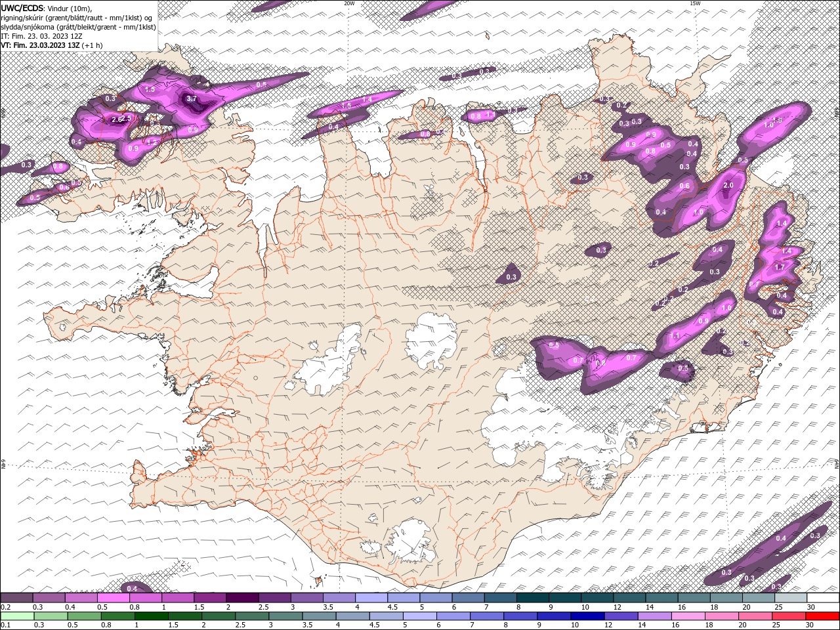This screenshot has height=630, width=840.
Task: Click the Hofsjökull glacier in central Iceland
Action: (x=431, y=339)
